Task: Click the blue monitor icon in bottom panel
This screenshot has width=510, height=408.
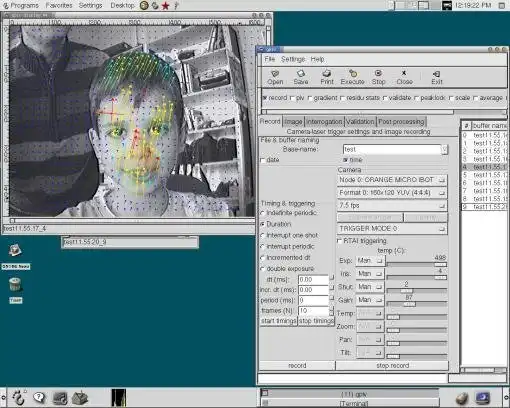Action: click(482, 398)
